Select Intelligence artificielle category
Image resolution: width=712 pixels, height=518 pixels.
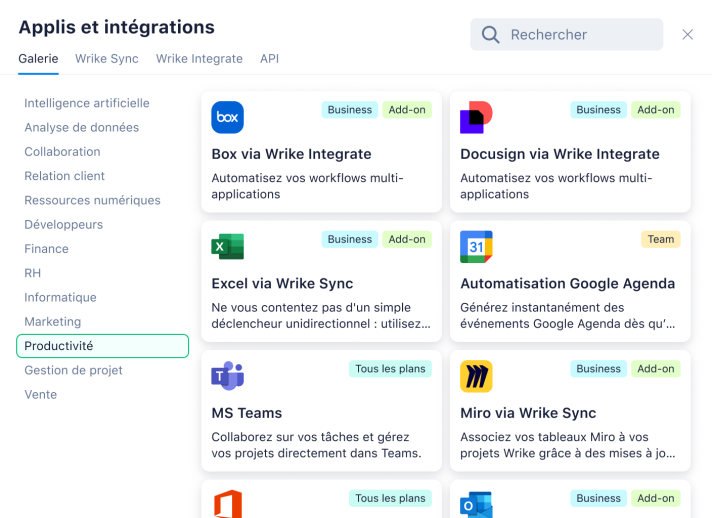[87, 103]
